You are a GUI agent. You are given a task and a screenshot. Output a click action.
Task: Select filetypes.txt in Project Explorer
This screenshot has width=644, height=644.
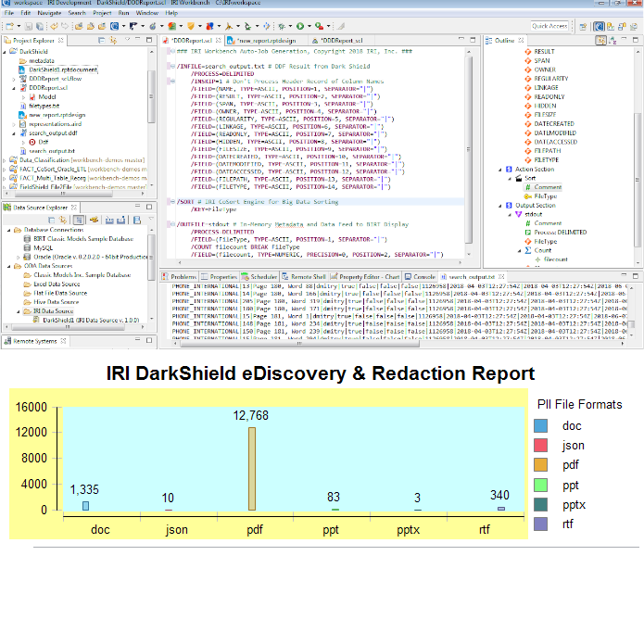44,106
